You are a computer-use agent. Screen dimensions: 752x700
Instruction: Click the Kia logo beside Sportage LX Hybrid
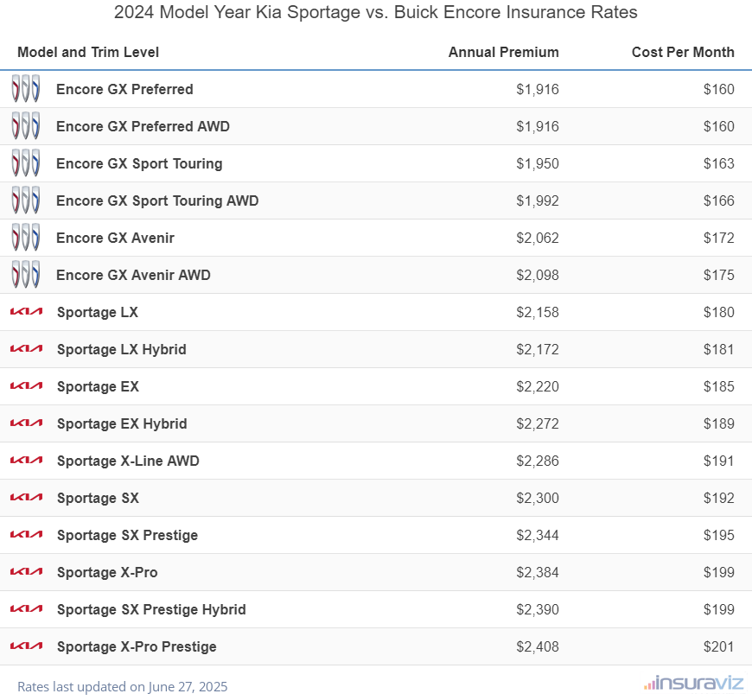click(27, 348)
